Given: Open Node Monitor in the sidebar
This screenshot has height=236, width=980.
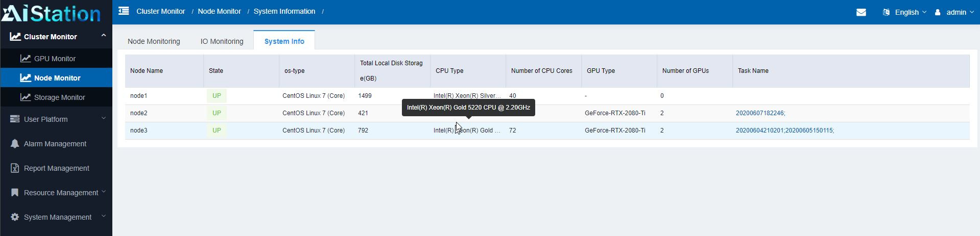Looking at the screenshot, I should coord(56,78).
